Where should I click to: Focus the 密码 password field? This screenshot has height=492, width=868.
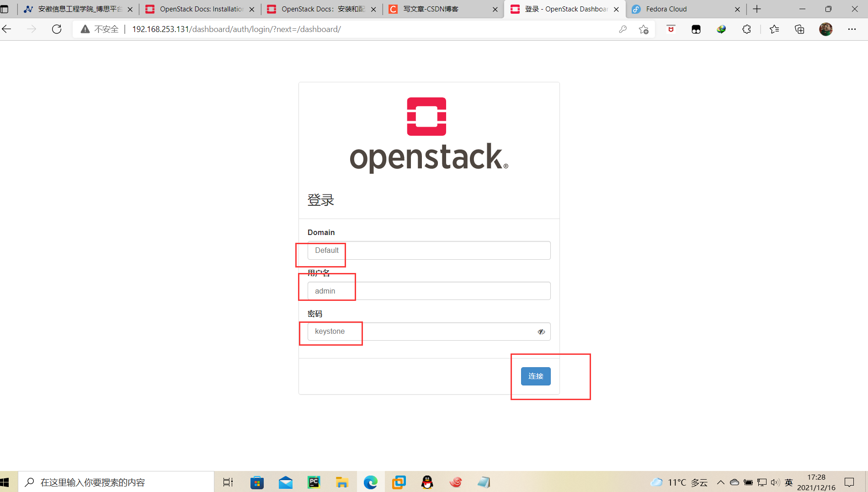coord(429,332)
